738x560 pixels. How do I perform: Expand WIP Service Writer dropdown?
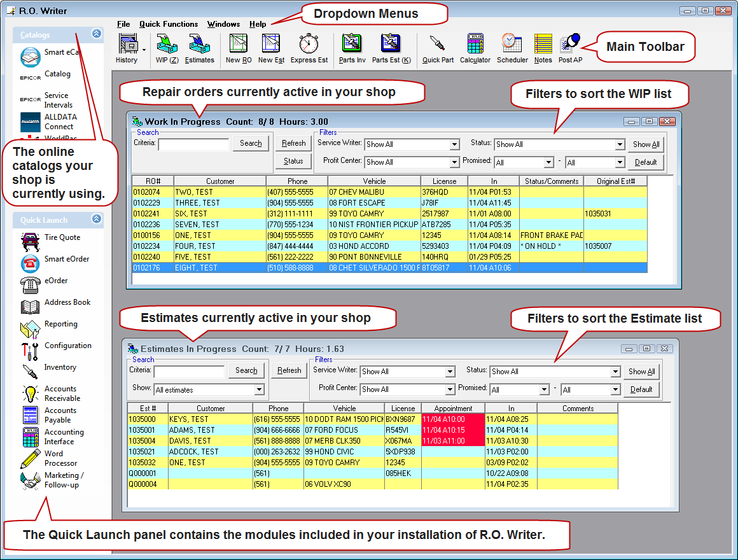click(x=454, y=145)
